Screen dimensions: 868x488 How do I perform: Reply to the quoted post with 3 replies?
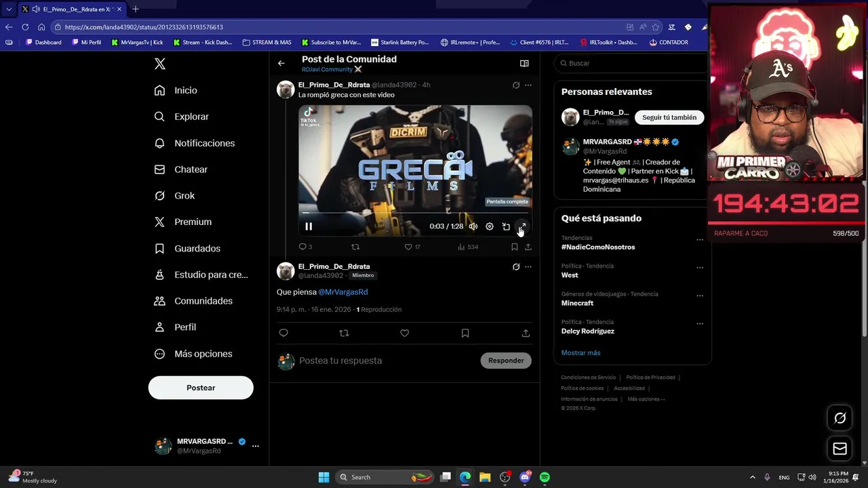coord(305,247)
